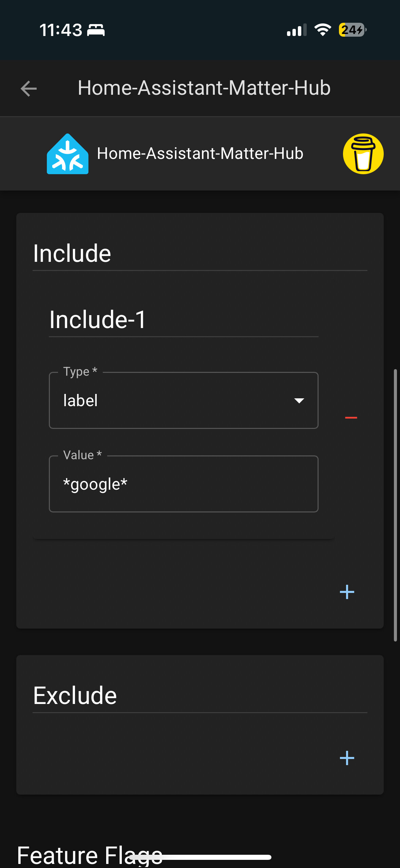Click the vertical scrollbar on right
This screenshot has width=400, height=868.
395,505
